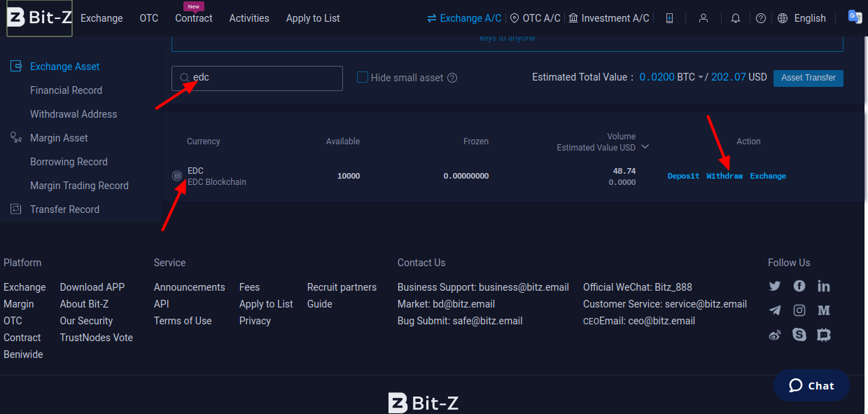Tick the Hide small asset checkbox
The image size is (868, 414).
(x=363, y=77)
